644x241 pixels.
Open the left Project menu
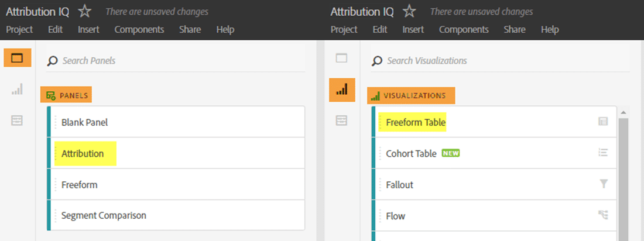19,30
